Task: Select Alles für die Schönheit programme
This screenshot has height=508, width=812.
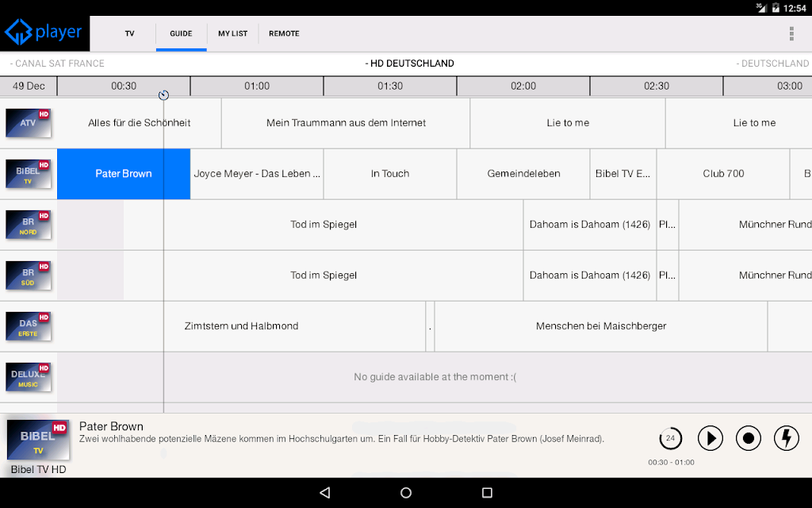Action: pyautogui.click(x=140, y=123)
